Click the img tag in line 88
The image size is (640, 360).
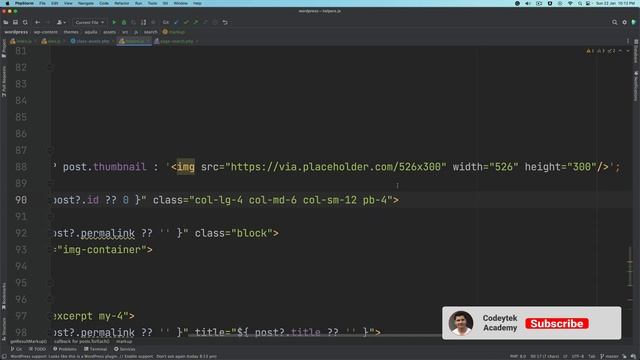(x=186, y=167)
